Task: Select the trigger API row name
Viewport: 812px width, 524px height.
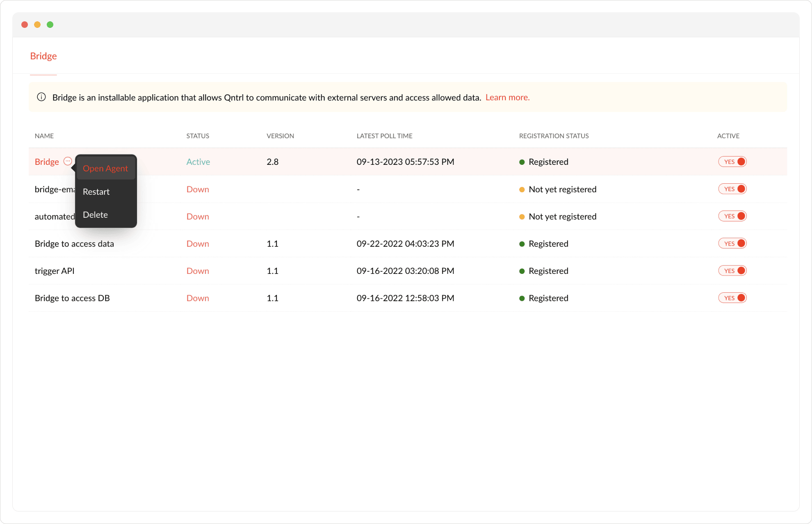Action: pos(55,271)
